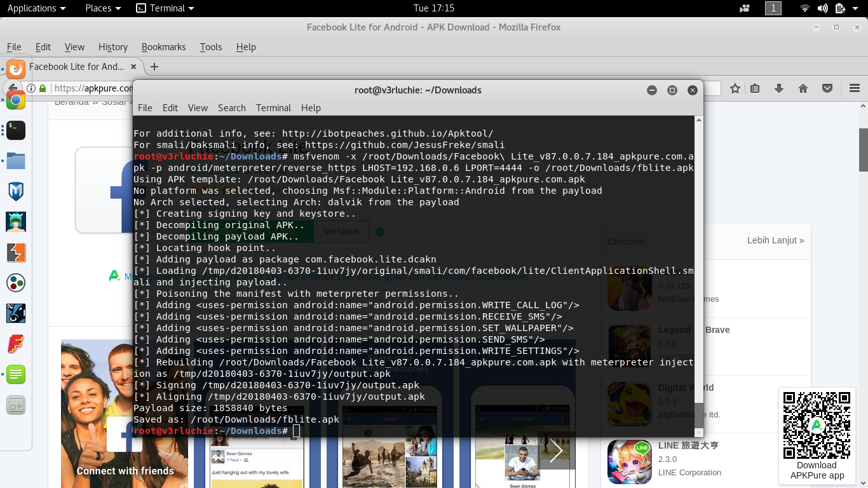Open the Leafpad notes icon in dock
Screen dimensions: 868x488
[16, 374]
